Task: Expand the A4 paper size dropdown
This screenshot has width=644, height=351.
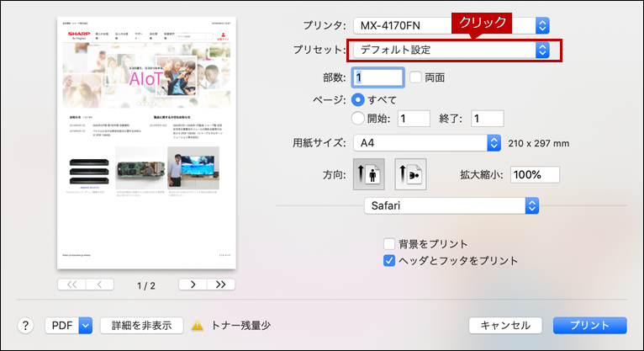Action: pos(427,143)
